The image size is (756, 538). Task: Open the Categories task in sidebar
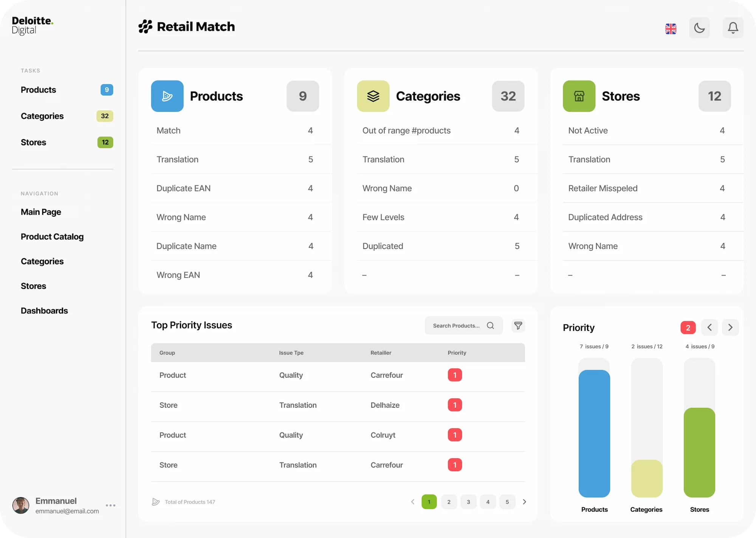pyautogui.click(x=67, y=116)
